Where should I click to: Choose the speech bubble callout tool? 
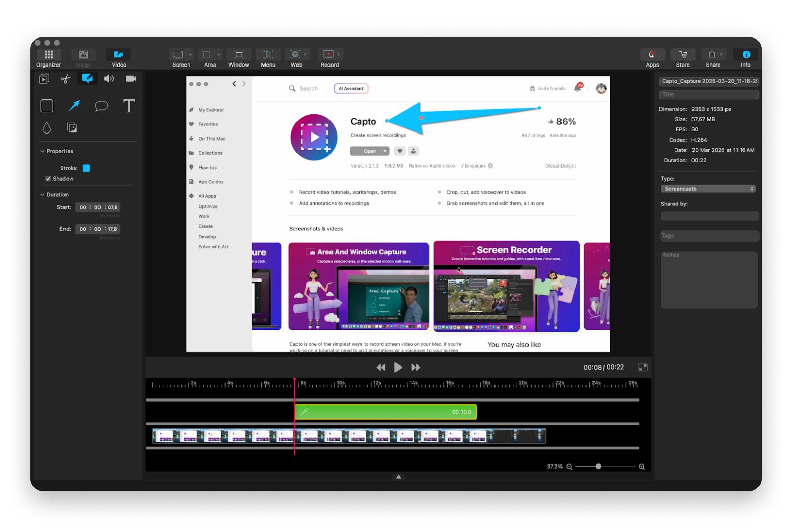102,106
